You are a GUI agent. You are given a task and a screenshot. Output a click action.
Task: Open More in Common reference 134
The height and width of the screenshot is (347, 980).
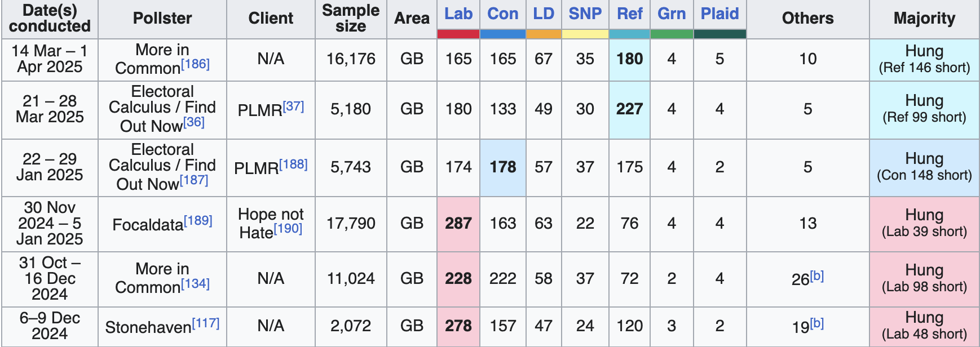pos(195,283)
